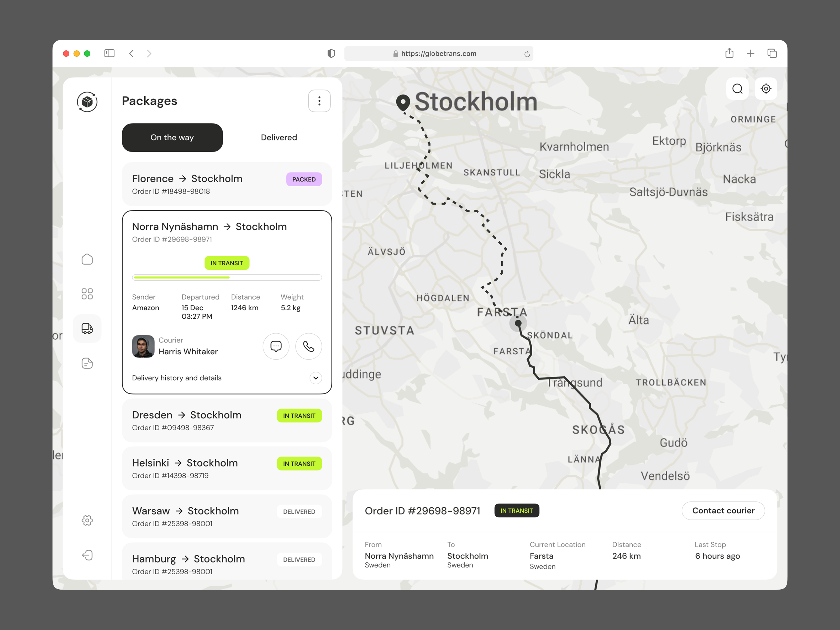Image resolution: width=840 pixels, height=630 pixels.
Task: Open the truck/shipments icon in the sidebar
Action: (x=87, y=328)
